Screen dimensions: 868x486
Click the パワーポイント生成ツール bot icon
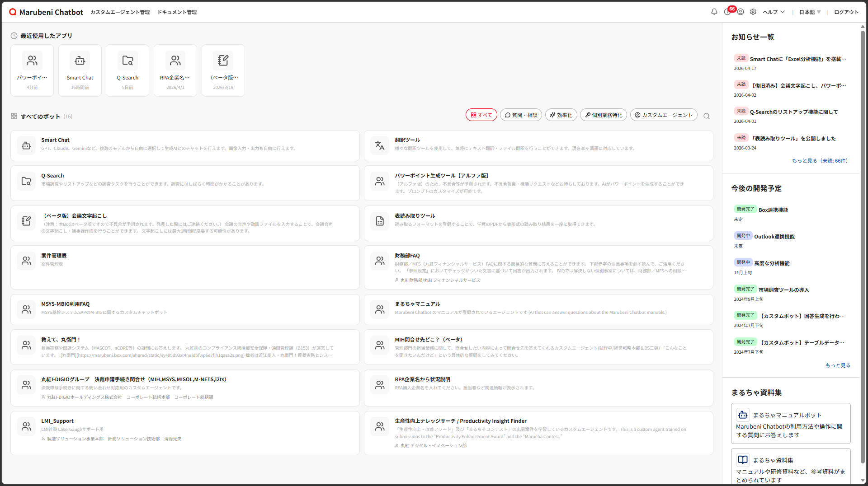tap(380, 181)
